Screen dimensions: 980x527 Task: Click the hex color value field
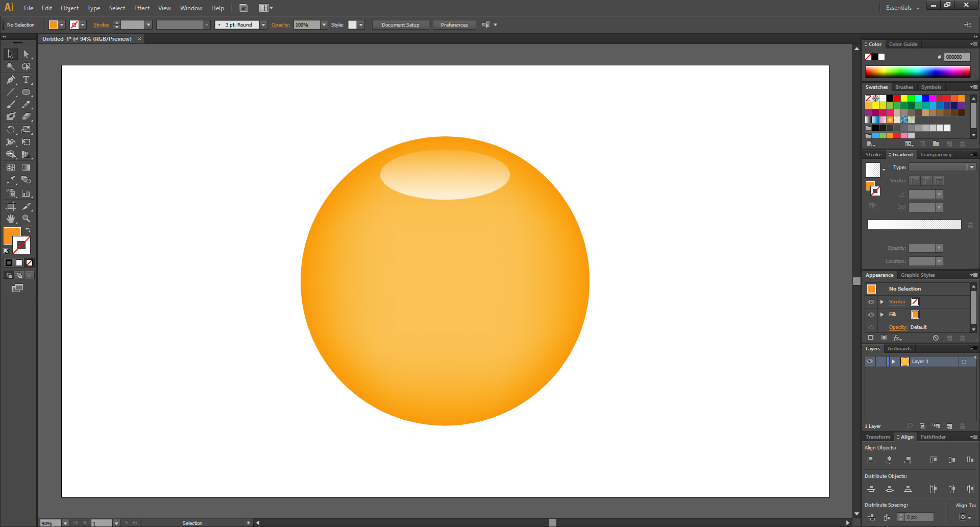pos(957,57)
